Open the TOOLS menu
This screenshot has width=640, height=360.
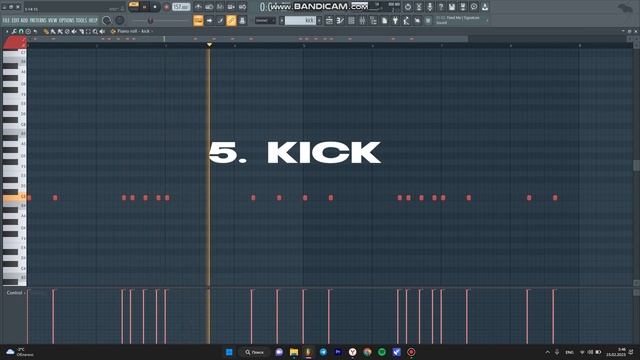click(x=82, y=20)
